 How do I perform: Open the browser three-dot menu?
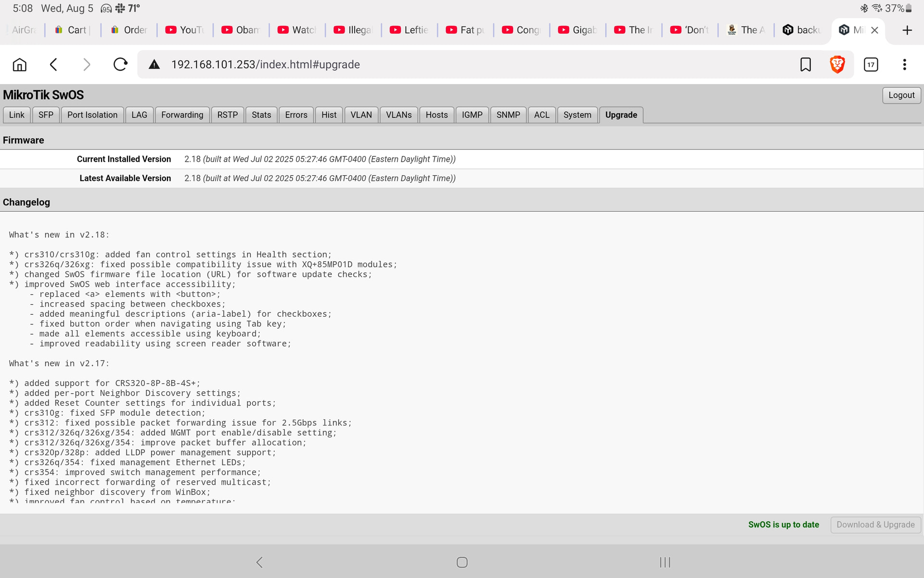coord(904,64)
